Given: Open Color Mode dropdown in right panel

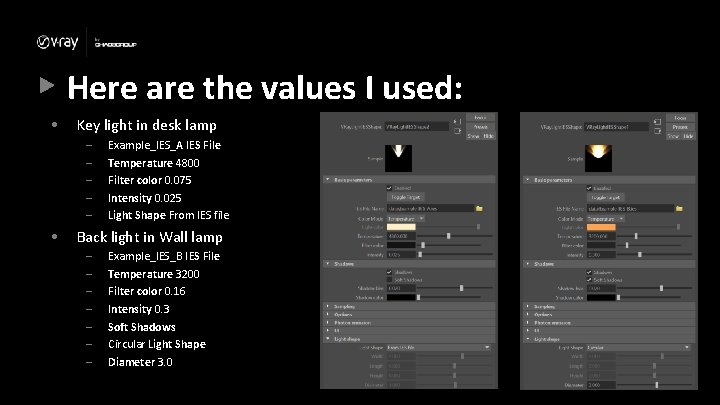Looking at the screenshot, I should [x=605, y=219].
